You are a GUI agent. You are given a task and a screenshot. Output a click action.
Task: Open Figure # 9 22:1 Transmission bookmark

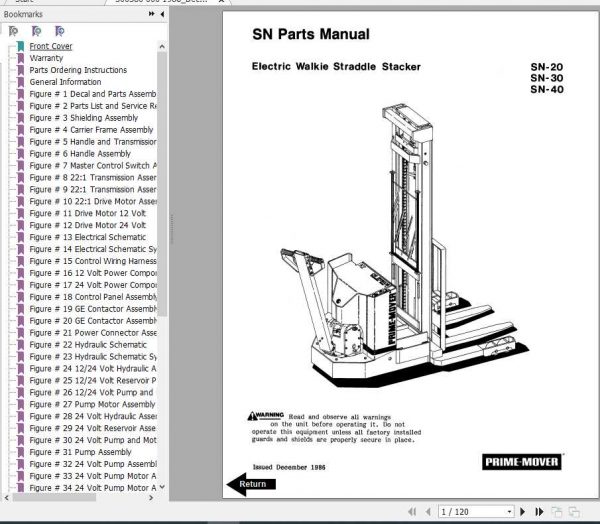tap(93, 189)
